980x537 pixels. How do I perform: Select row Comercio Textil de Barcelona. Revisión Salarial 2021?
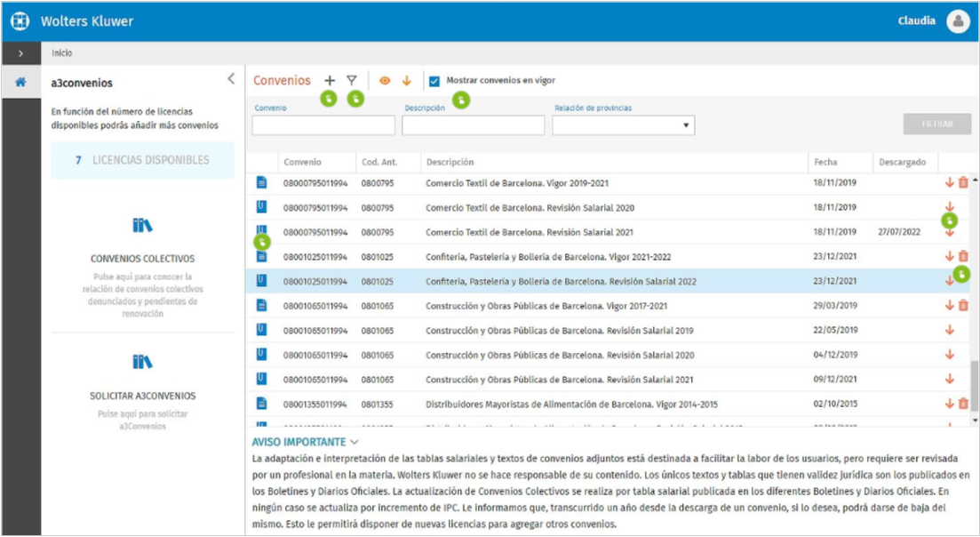607,232
